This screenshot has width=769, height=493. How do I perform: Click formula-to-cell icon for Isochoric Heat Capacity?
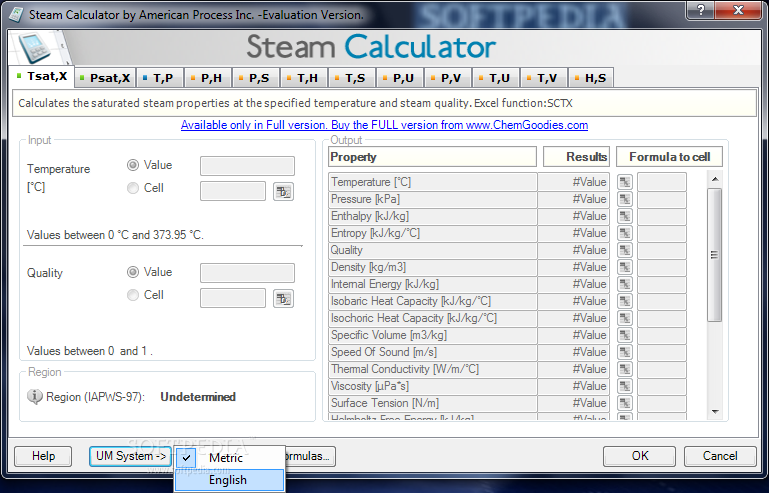pos(625,318)
